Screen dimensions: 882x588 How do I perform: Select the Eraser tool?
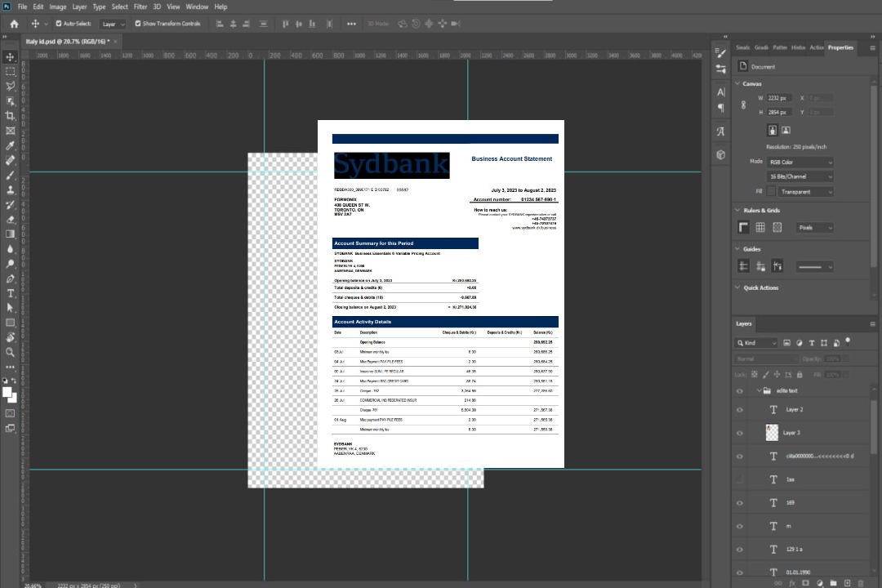click(10, 220)
